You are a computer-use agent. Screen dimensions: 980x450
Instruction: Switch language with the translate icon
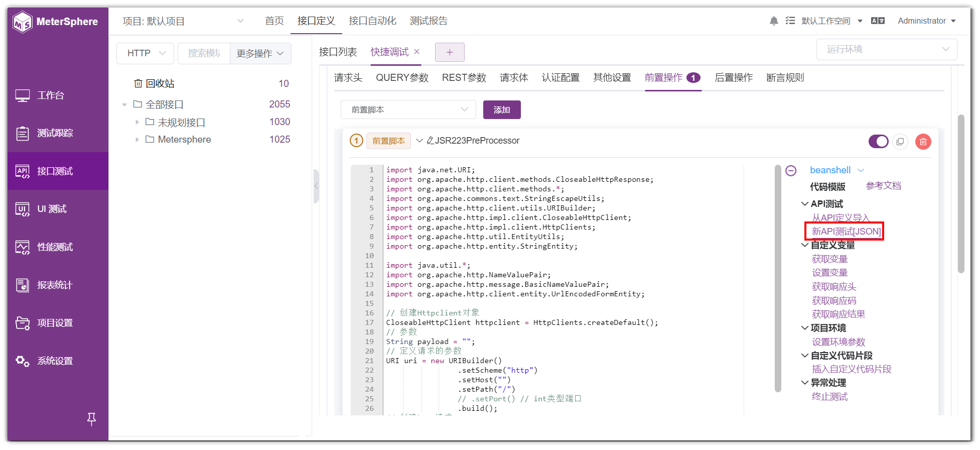click(x=878, y=21)
